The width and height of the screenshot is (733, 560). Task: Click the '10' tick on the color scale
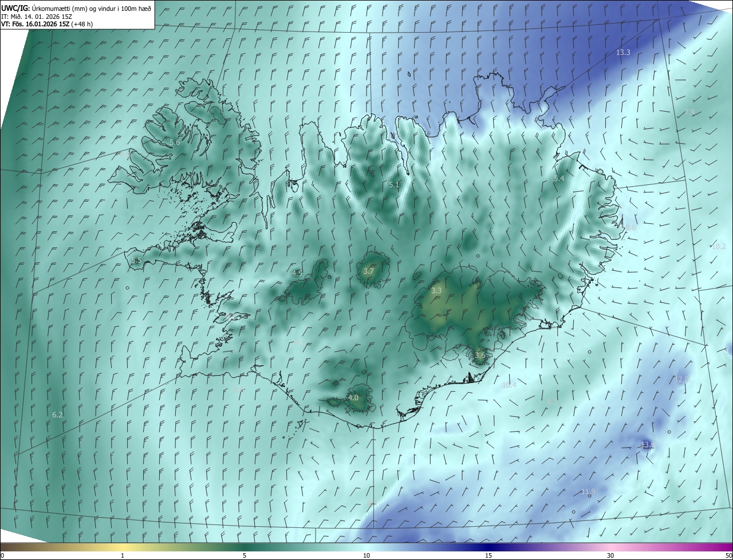pos(366,556)
